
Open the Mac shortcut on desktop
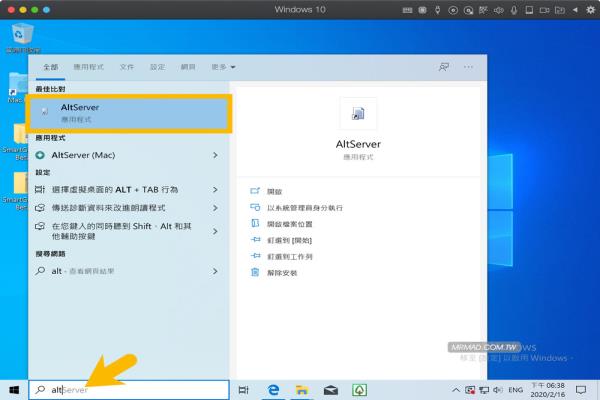coord(16,88)
